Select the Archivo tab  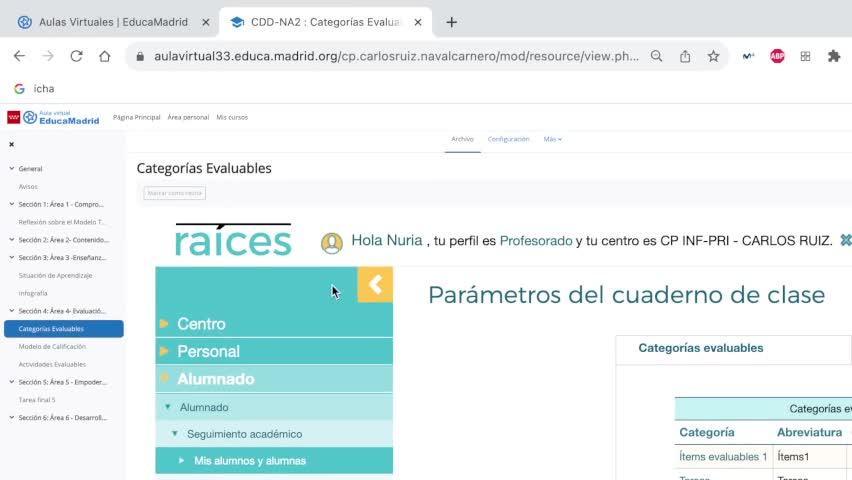coord(462,139)
